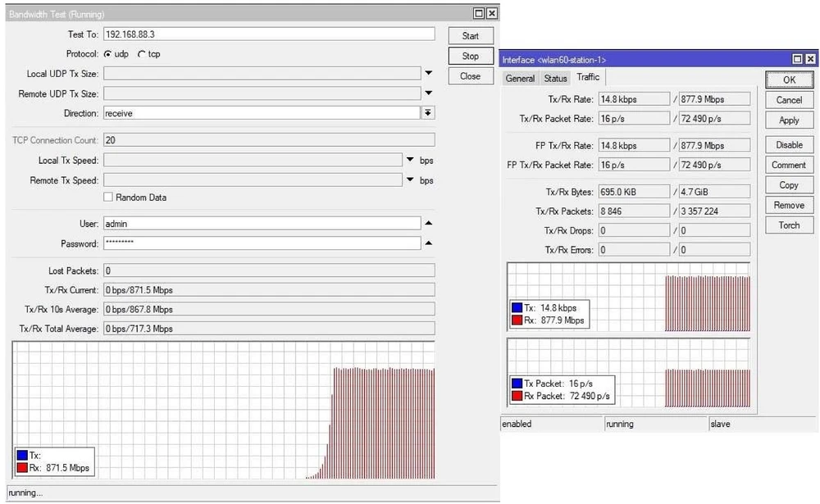820x504 pixels.
Task: Select the udp protocol option
Action: click(109, 53)
